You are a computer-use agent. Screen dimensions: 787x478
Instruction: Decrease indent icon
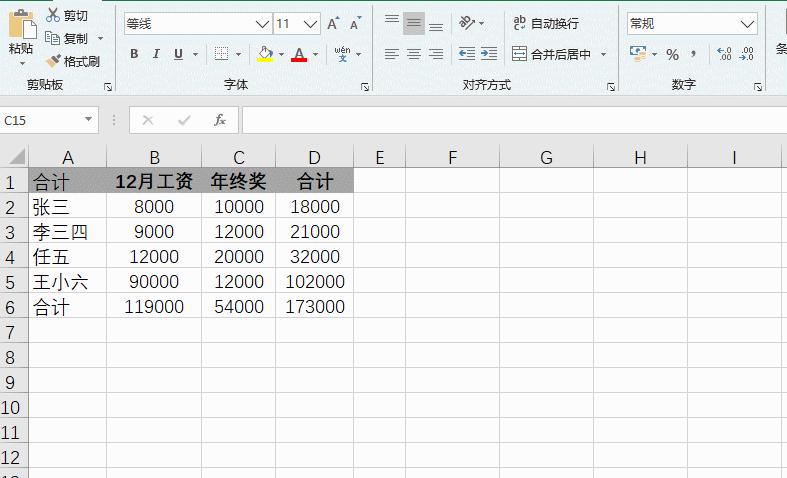(x=467, y=54)
